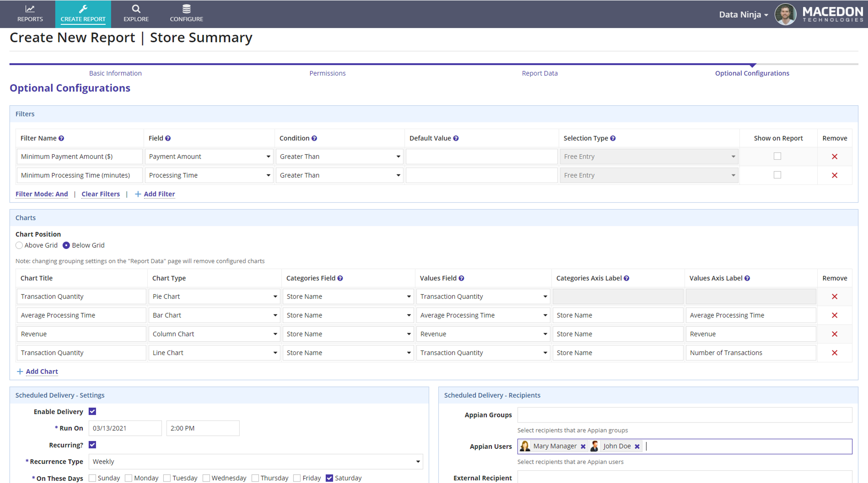Image resolution: width=868 pixels, height=483 pixels.
Task: Open the Payment Amount field dropdown
Action: click(x=209, y=157)
